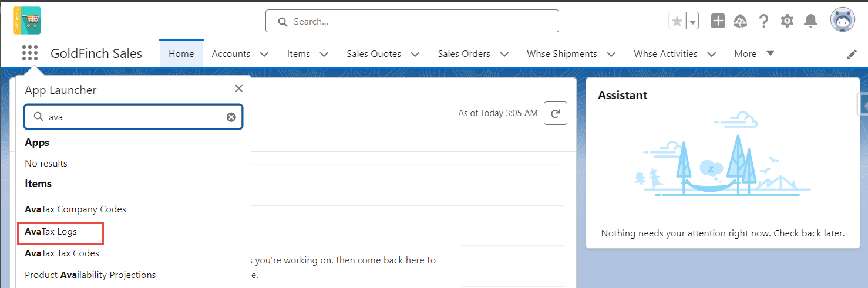The height and width of the screenshot is (288, 868).
Task: Select Product Availability Projections item
Action: pyautogui.click(x=90, y=275)
